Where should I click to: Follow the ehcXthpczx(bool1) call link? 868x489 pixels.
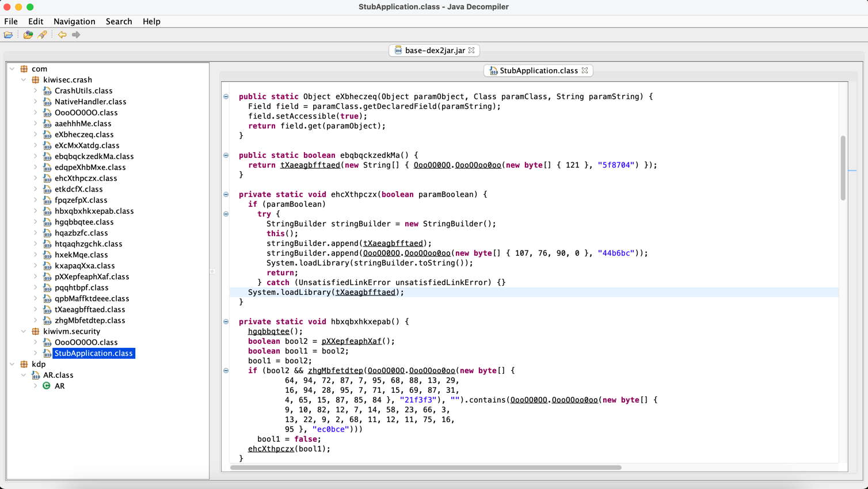(x=271, y=449)
